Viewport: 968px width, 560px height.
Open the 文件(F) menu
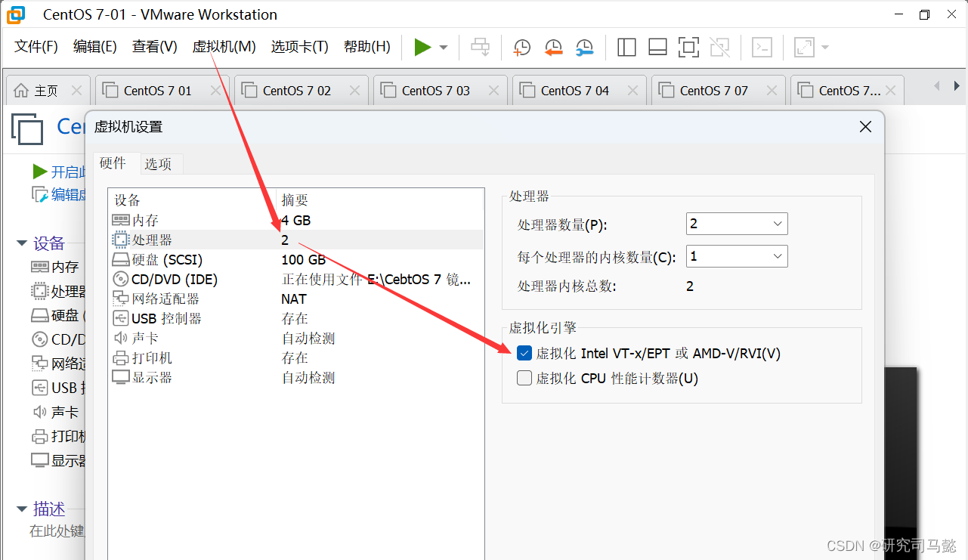[x=36, y=47]
